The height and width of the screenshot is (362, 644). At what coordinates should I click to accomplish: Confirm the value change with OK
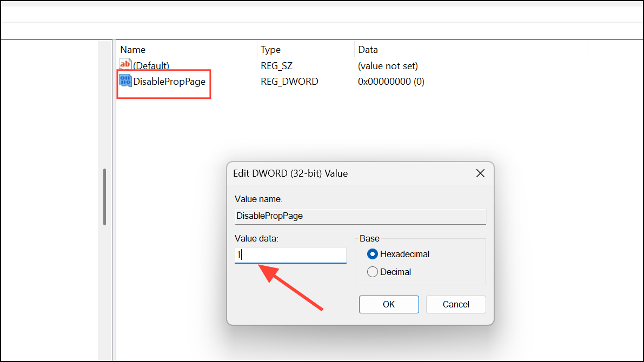(389, 304)
